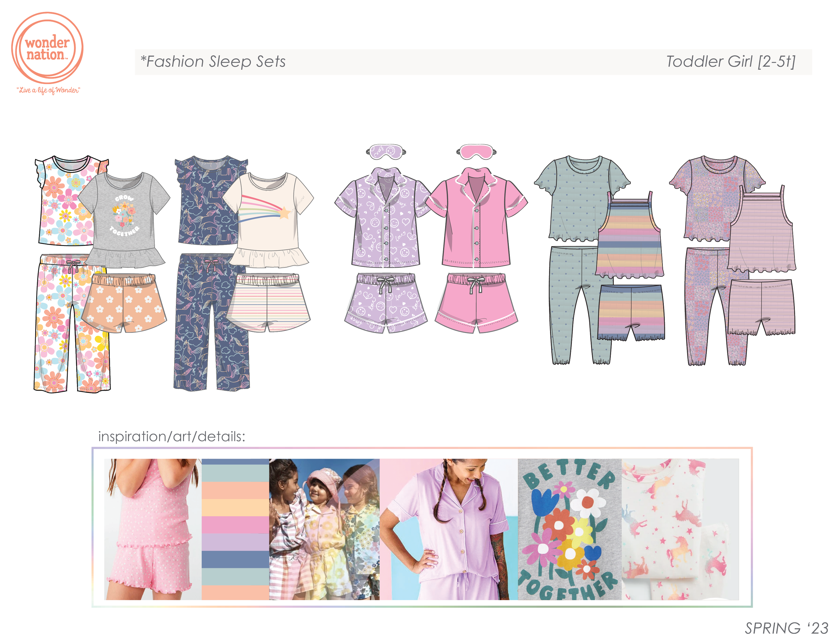
Task: Open the pink unicorn pajama photo
Action: [x=680, y=529]
